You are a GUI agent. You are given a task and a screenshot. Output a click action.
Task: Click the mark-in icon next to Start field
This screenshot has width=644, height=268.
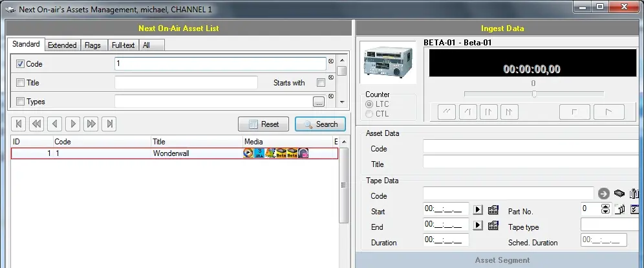pyautogui.click(x=493, y=209)
